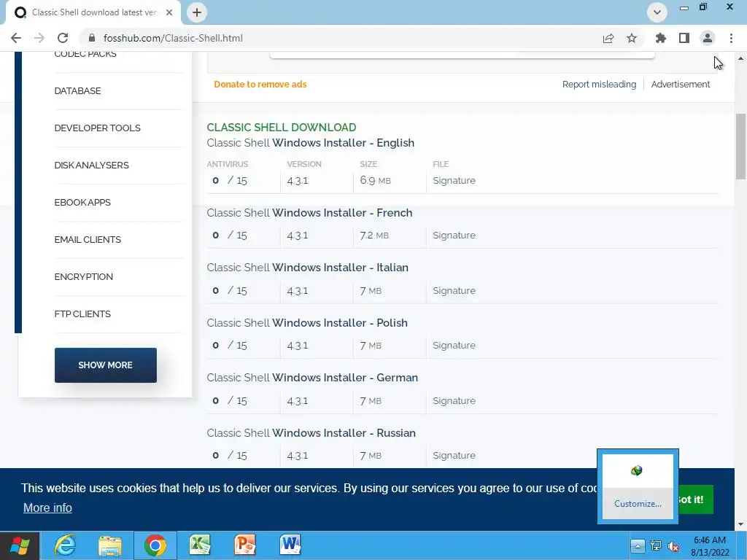Download Classic Shell Windows Installer - Italian

307,268
